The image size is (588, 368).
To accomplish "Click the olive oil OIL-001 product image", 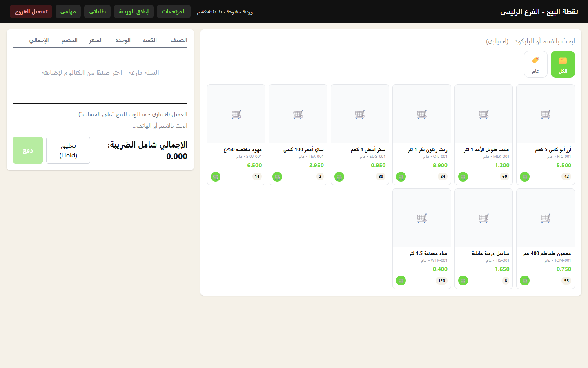I will tap(422, 114).
